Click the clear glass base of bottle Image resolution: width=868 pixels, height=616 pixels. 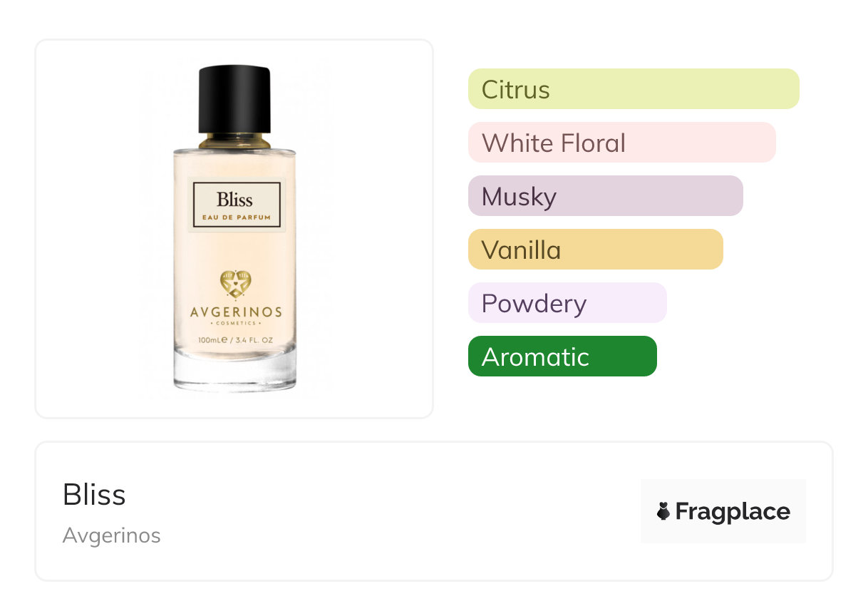point(235,374)
